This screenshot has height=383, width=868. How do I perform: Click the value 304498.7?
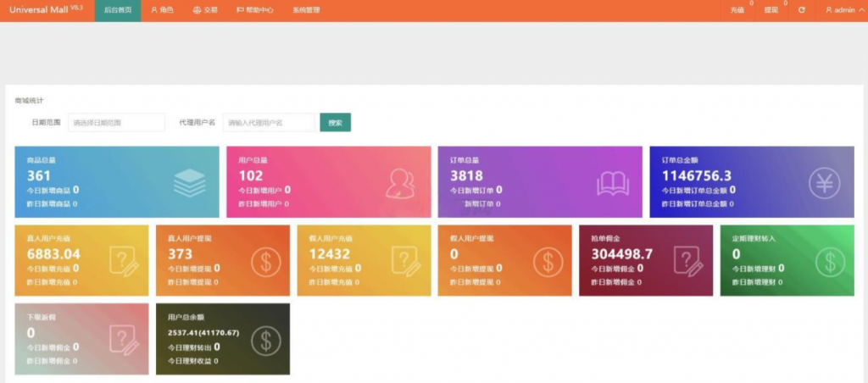[621, 254]
